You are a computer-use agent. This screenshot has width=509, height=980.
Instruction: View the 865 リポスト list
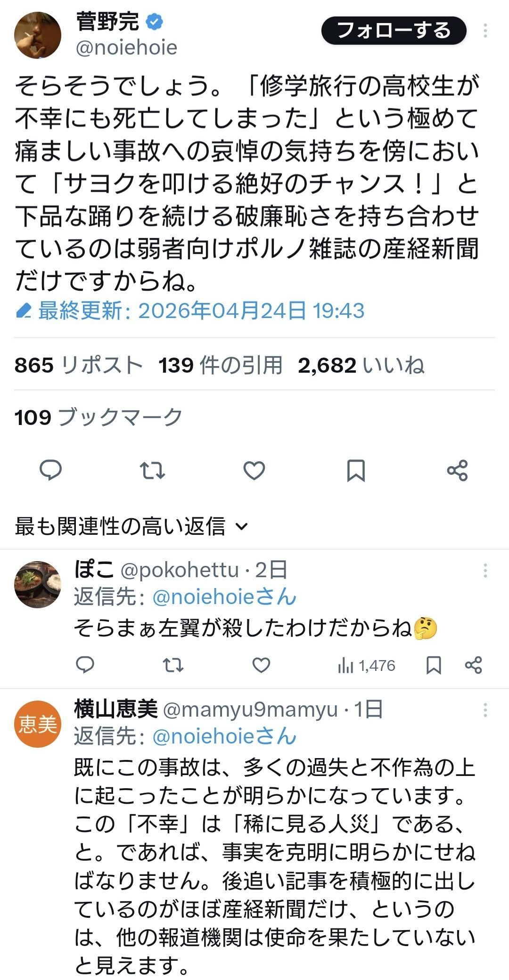78,365
